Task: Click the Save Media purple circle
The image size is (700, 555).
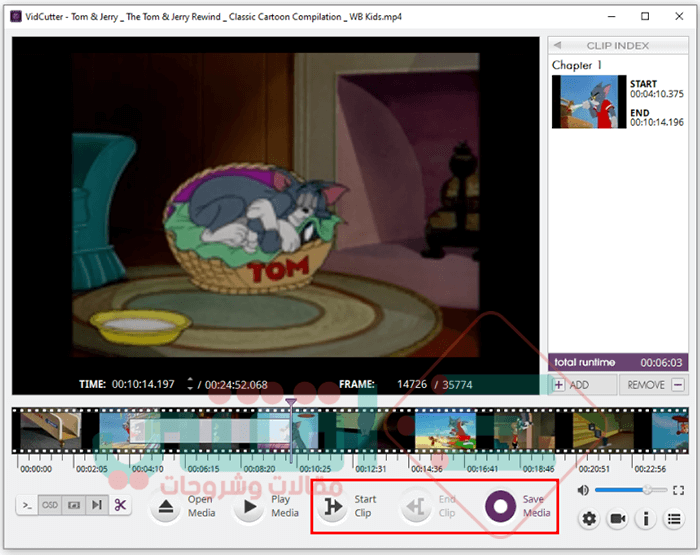Action: click(500, 506)
